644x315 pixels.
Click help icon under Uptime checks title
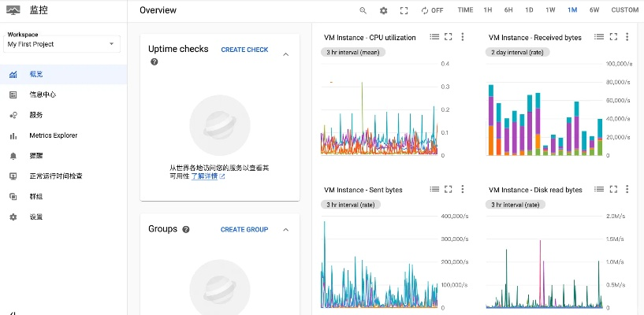tap(154, 62)
